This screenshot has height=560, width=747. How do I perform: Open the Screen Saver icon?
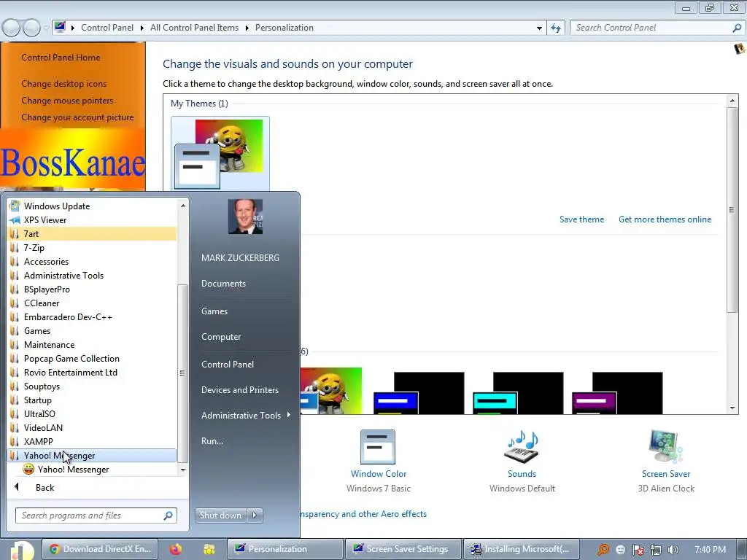[665, 447]
